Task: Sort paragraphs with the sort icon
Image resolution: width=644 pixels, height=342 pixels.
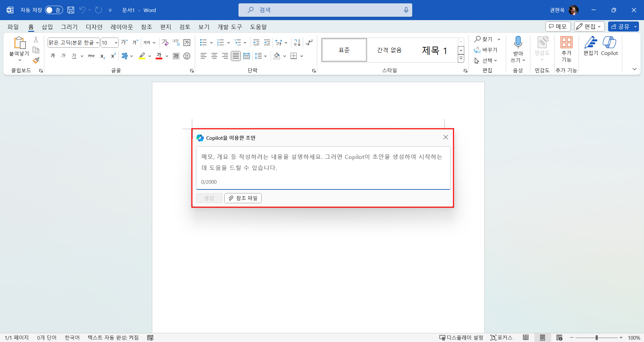Action: pyautogui.click(x=297, y=43)
